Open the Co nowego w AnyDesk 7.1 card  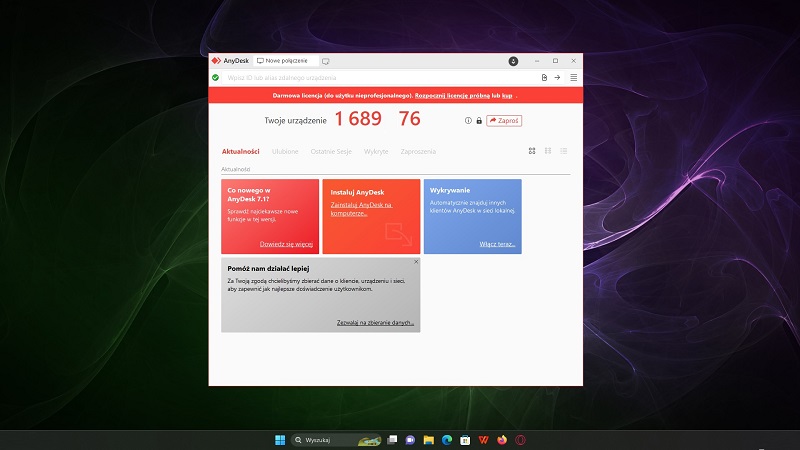270,216
